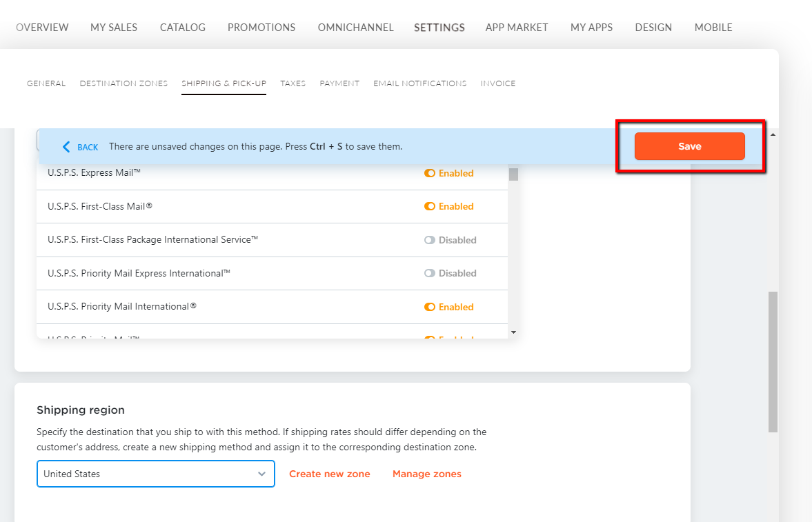Click U.S.P.S. Priority Mail International® label
812x522 pixels.
pos(121,306)
